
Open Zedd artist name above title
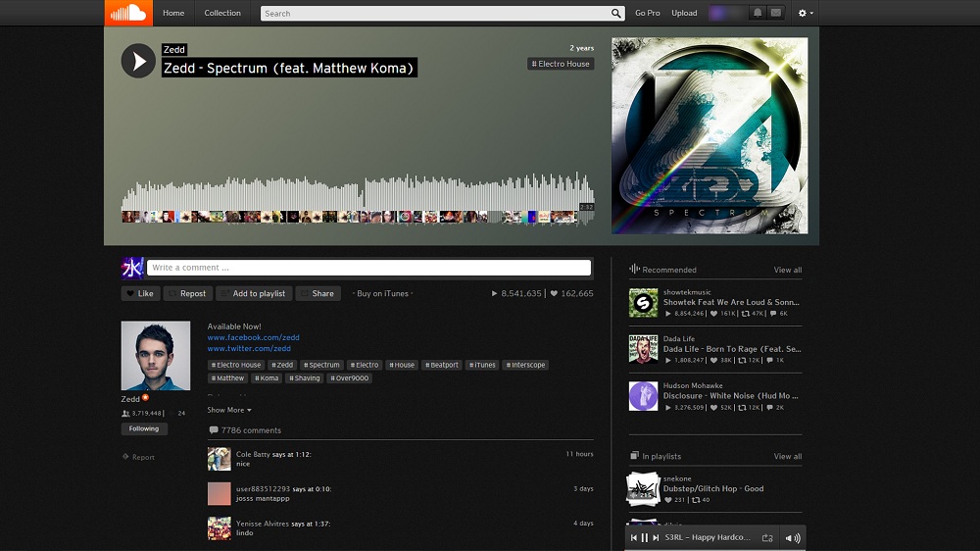click(x=174, y=49)
